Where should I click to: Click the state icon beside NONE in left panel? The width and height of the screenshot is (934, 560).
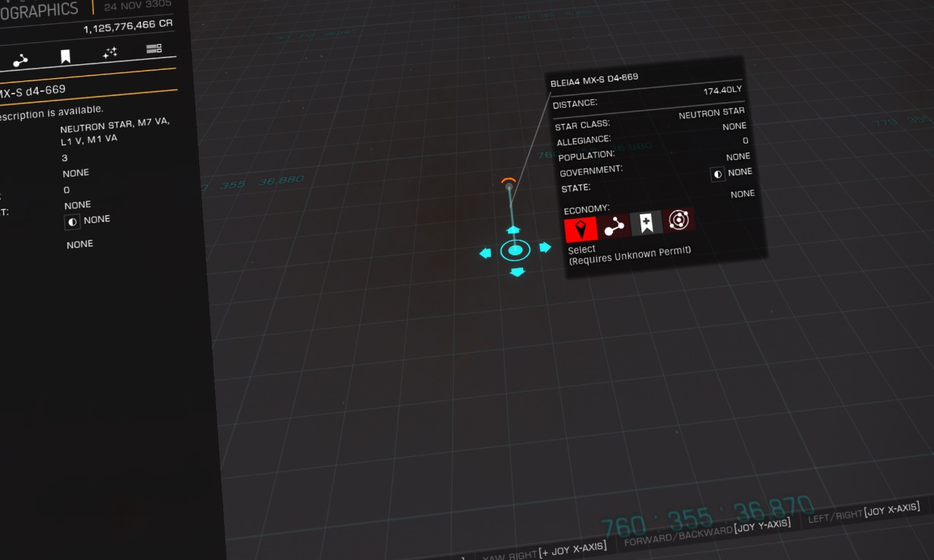click(72, 222)
